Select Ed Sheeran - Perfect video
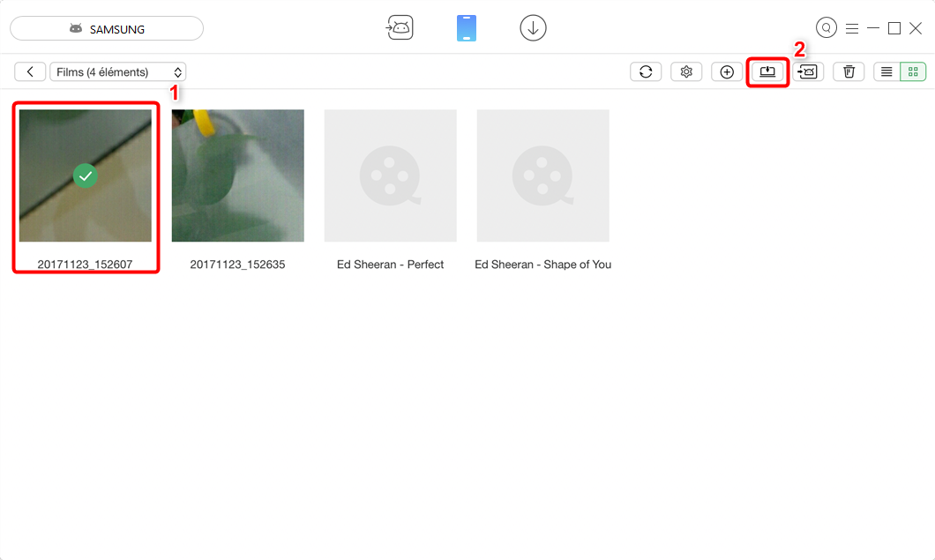The height and width of the screenshot is (560, 935). (x=390, y=175)
